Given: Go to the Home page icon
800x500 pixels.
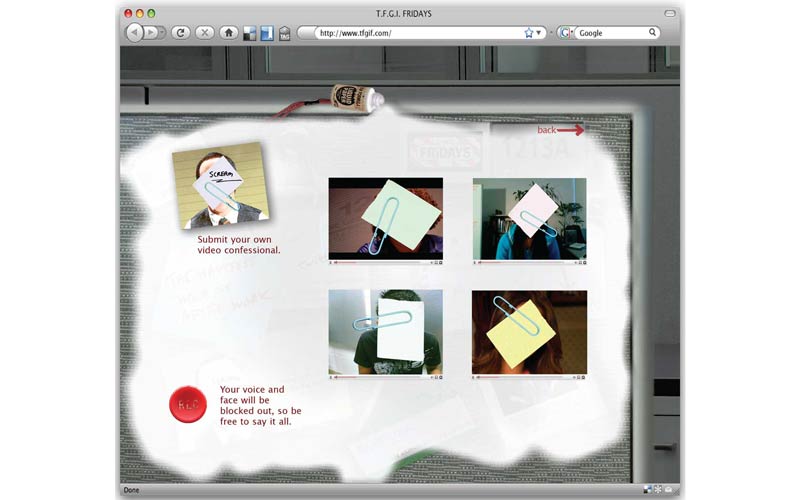Looking at the screenshot, I should click(x=229, y=33).
